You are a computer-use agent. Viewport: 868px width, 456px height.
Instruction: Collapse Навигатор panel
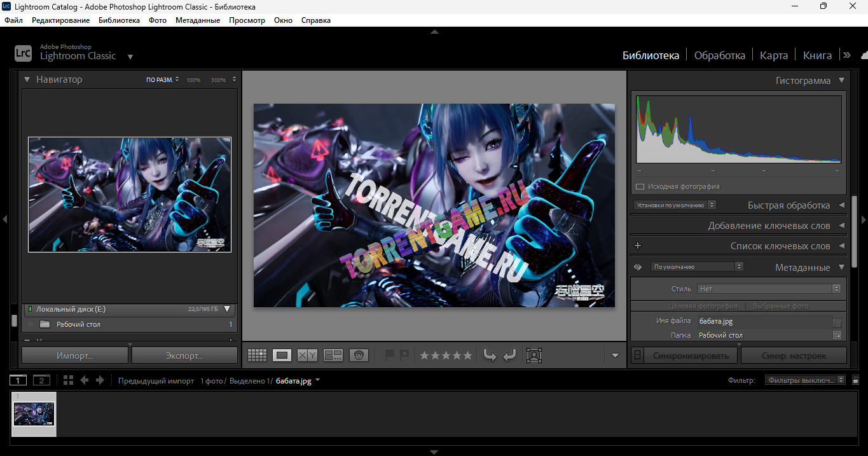tap(27, 79)
